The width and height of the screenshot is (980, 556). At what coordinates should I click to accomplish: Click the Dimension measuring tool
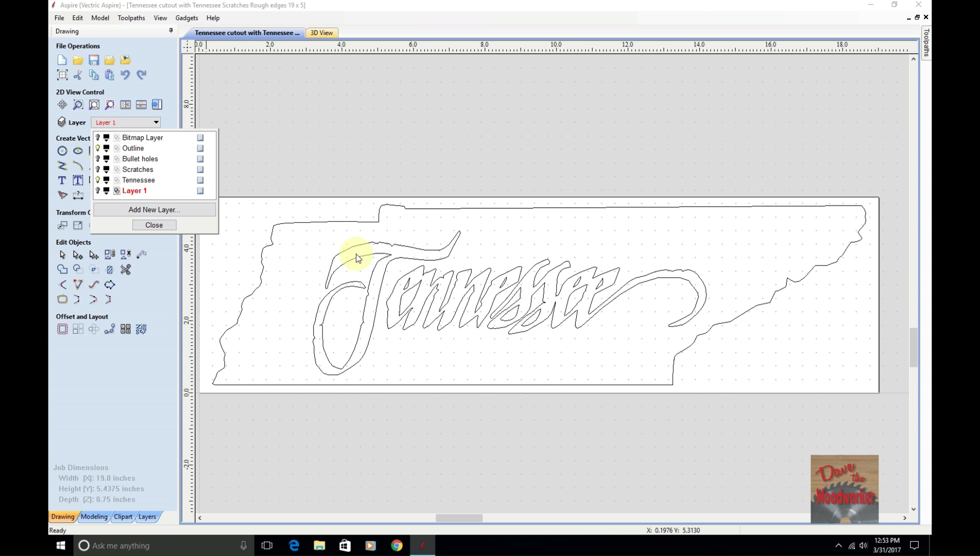(78, 195)
